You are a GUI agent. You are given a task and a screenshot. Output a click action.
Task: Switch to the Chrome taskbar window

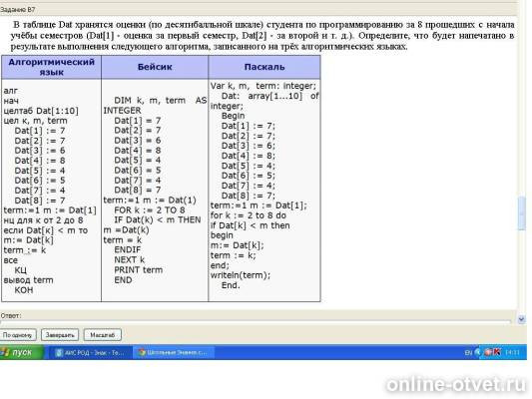[x=173, y=352]
